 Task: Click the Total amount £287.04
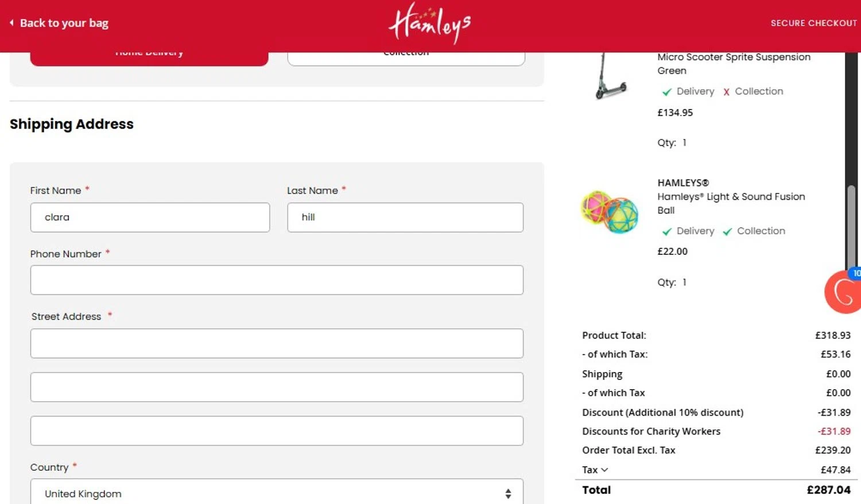829,490
